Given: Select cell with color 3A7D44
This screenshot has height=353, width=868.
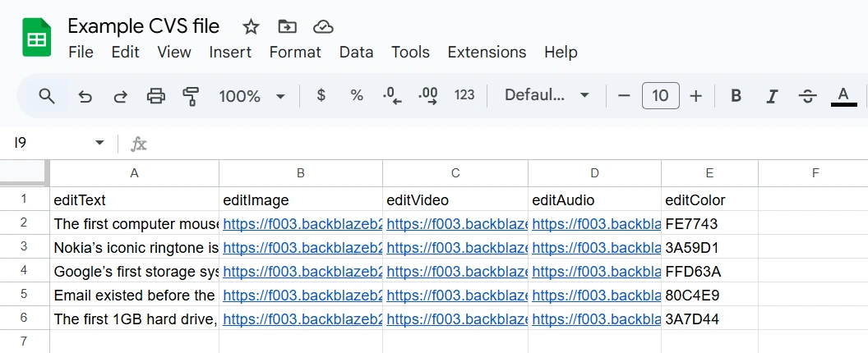Looking at the screenshot, I should 709,319.
